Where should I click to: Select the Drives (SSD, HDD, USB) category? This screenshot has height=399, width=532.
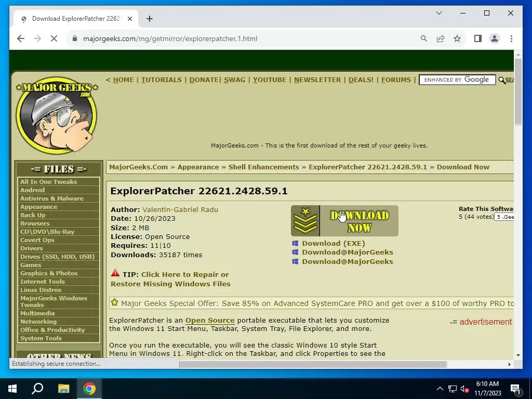coord(59,257)
